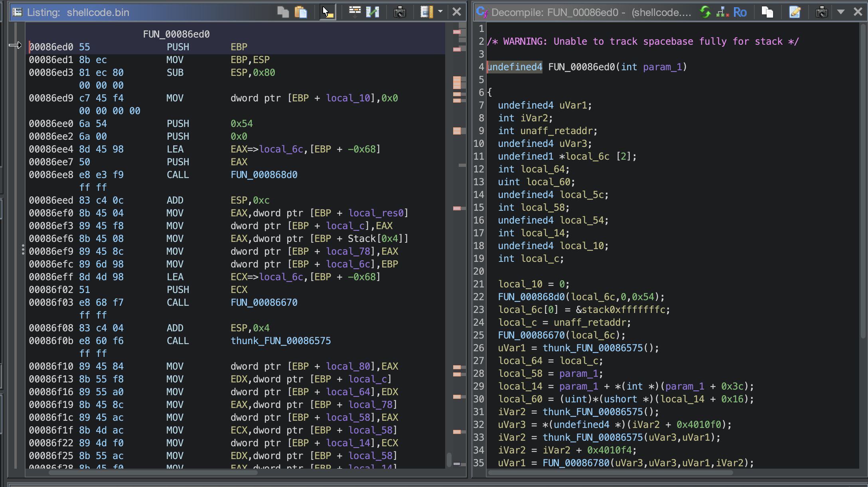Take a snapshot of the Decompile window
Image resolution: width=868 pixels, height=487 pixels.
822,12
